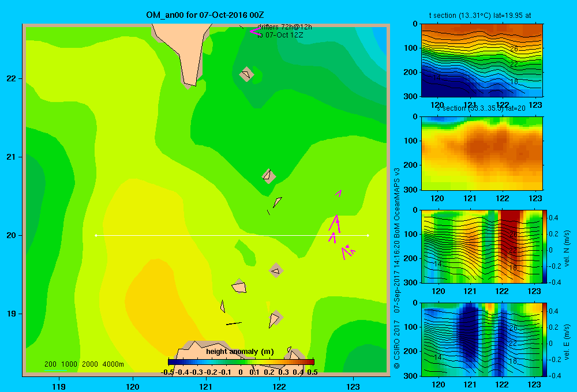Viewport: 577px width, 392px height.
Task: Click the largest magenta drifter arrow near 20N
Action: click(336, 224)
